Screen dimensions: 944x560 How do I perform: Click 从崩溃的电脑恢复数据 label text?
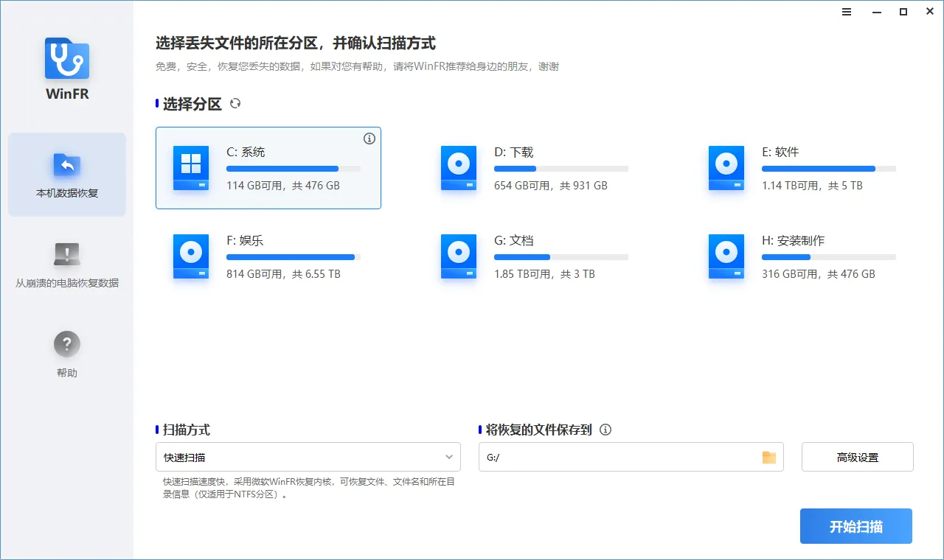pyautogui.click(x=67, y=283)
